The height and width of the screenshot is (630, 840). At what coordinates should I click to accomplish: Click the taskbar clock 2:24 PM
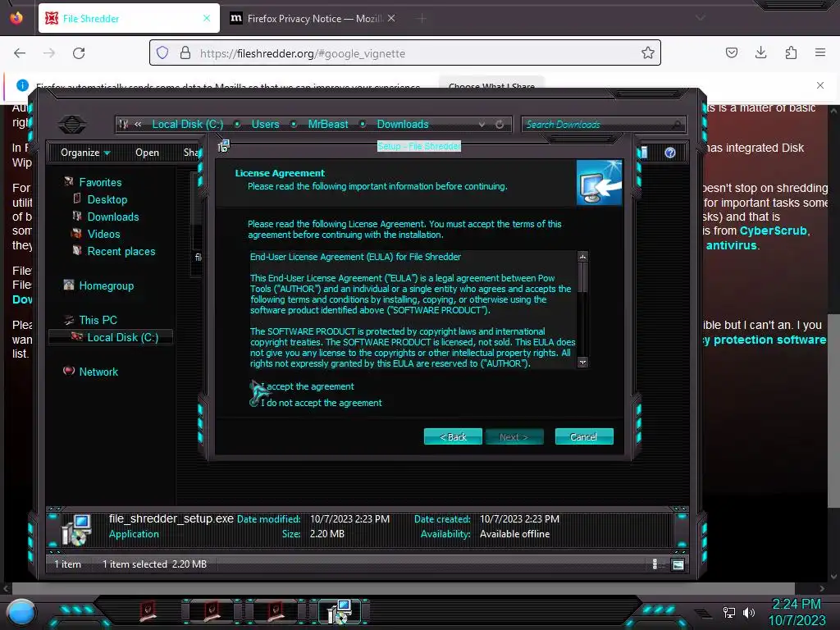796,604
